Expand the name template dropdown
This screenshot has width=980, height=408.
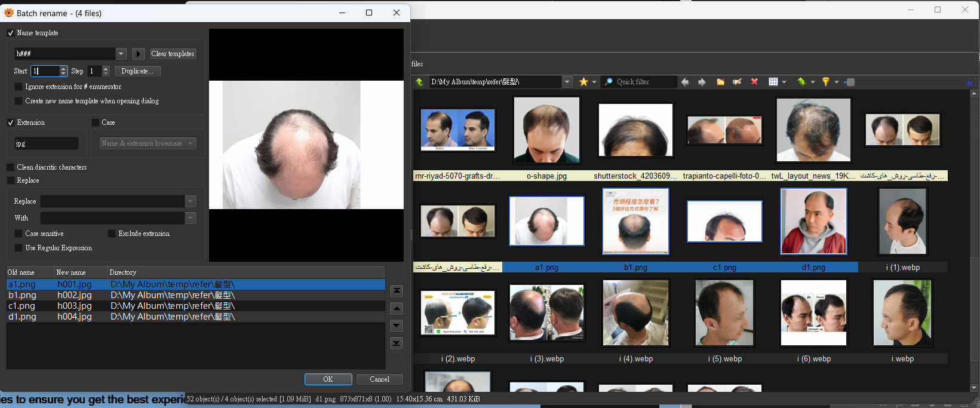pos(121,54)
